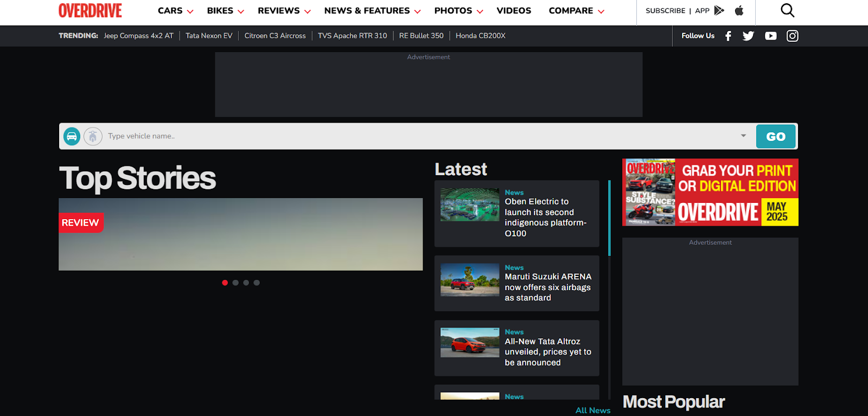Open trending RE Bullet 350
This screenshot has width=868, height=416.
[x=421, y=36]
